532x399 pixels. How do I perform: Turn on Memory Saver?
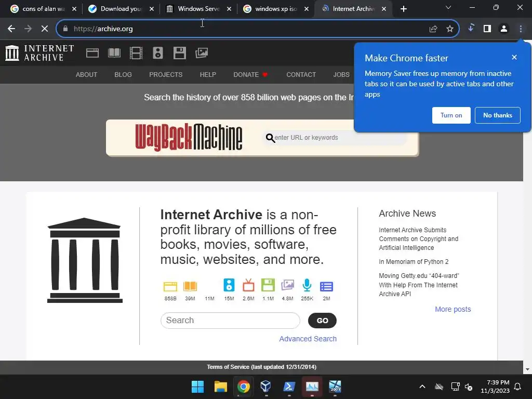pyautogui.click(x=451, y=115)
